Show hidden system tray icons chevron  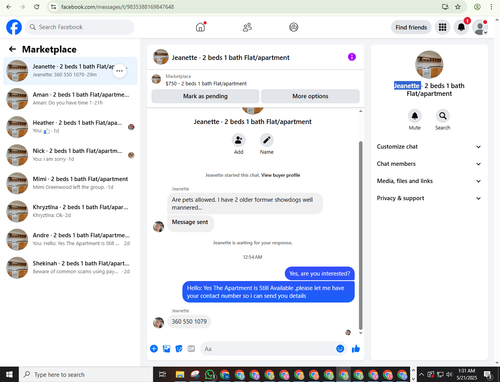(x=421, y=375)
